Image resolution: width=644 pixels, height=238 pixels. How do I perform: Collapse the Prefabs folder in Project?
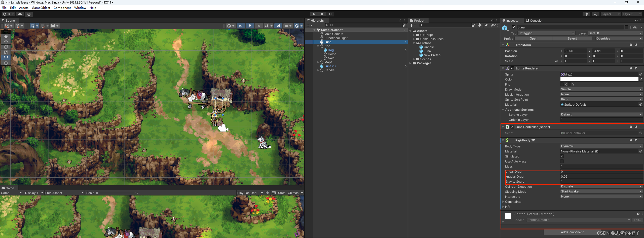414,43
